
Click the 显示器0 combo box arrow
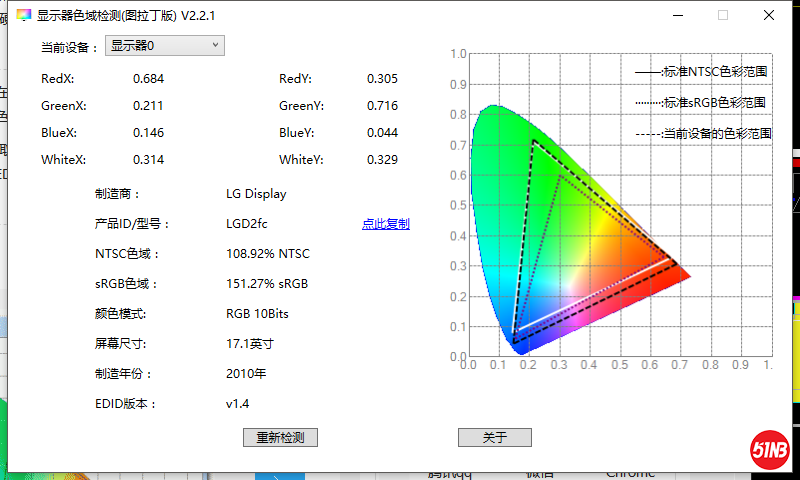pyautogui.click(x=215, y=46)
